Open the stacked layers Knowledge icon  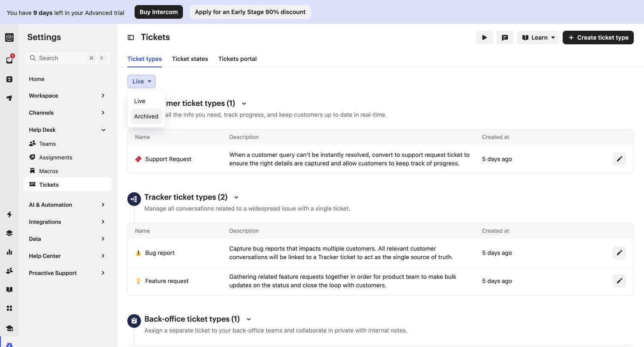[x=9, y=233]
